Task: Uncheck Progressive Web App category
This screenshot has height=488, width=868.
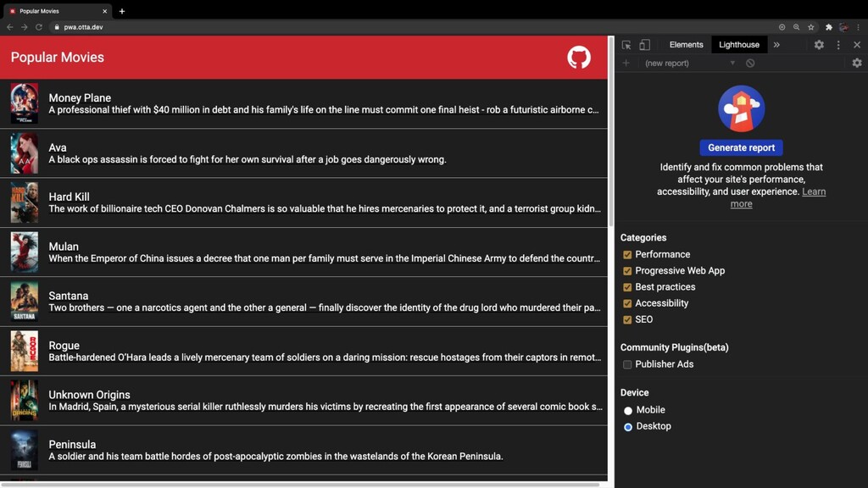Action: tap(627, 271)
